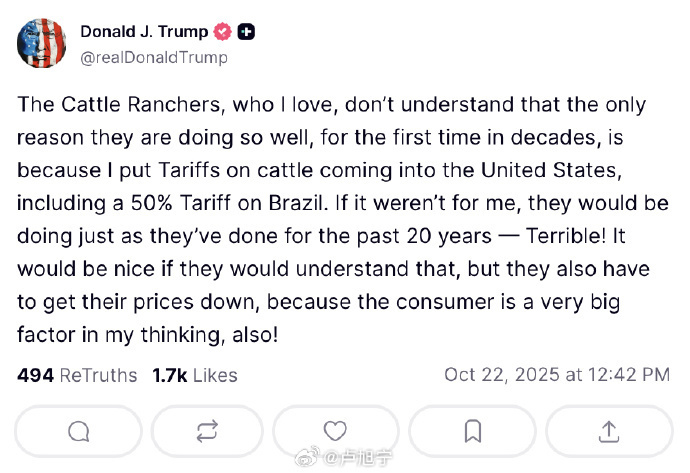Bookmark this post
Image resolution: width=690 pixels, height=473 pixels.
click(x=473, y=431)
